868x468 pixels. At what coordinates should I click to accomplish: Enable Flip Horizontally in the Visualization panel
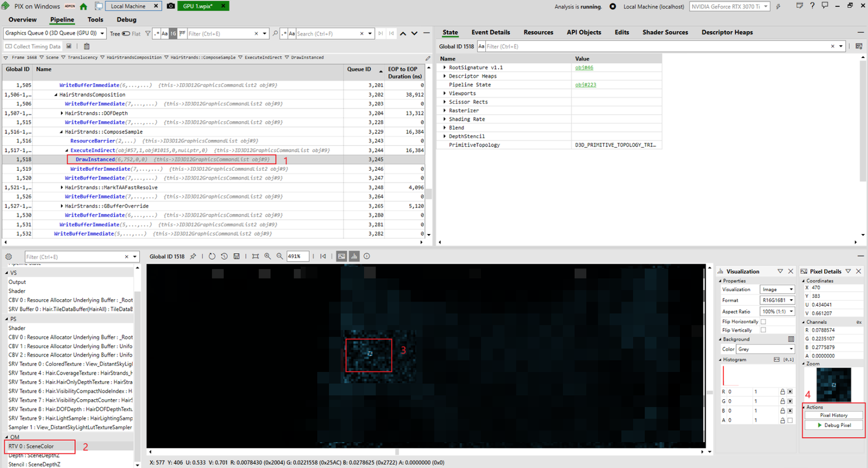click(x=764, y=321)
